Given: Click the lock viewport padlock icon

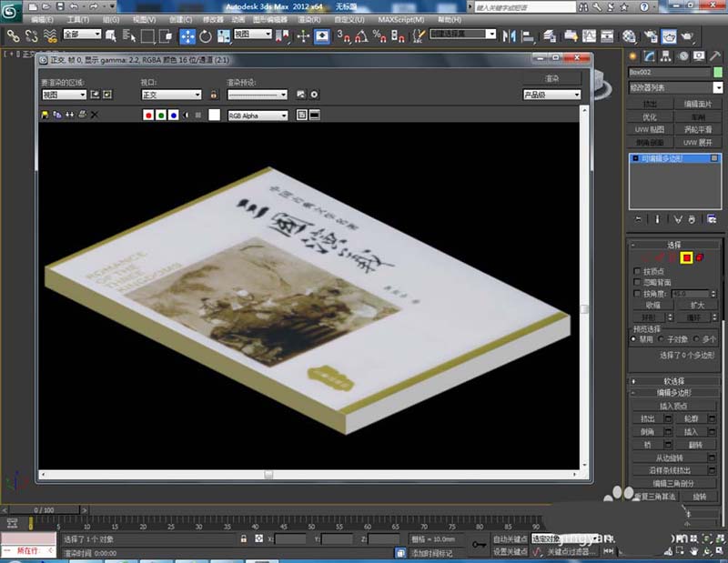Looking at the screenshot, I should tap(214, 95).
